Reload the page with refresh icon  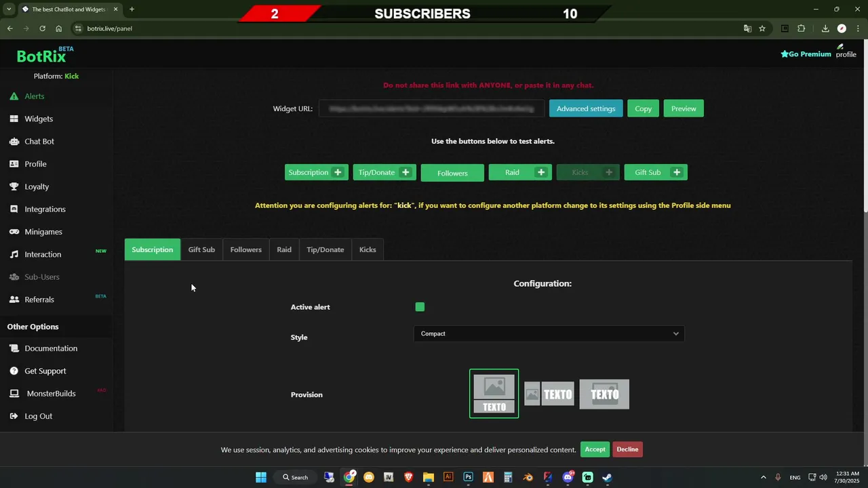(x=42, y=28)
